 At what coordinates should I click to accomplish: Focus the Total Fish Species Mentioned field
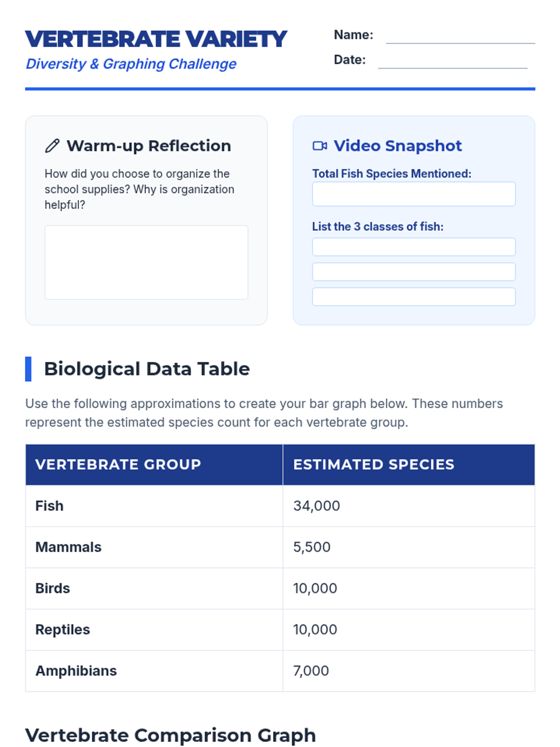click(413, 194)
